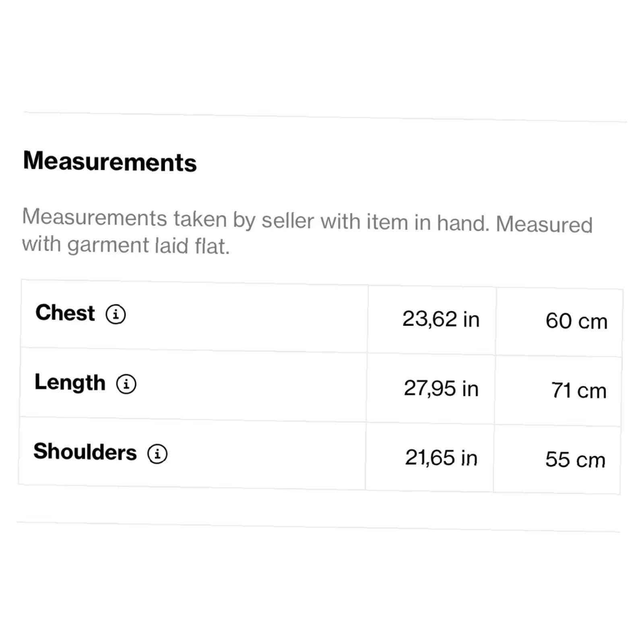This screenshot has height=644, width=644.
Task: Select the Length row label
Action: pos(70,382)
